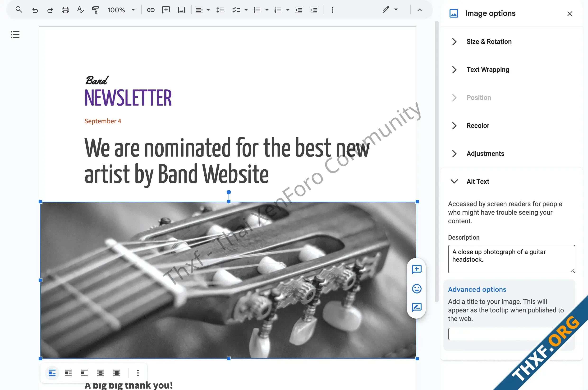Redo the last action
588x390 pixels.
click(x=50, y=10)
